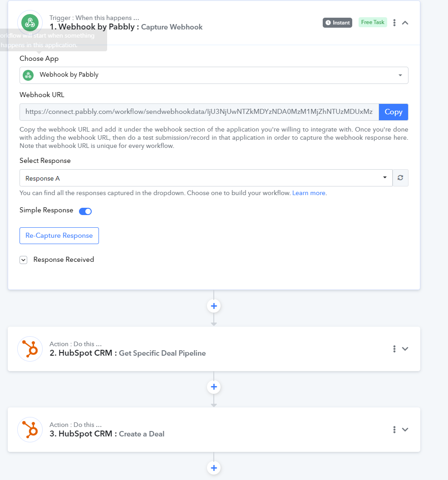The width and height of the screenshot is (448, 480).
Task: Expand the Response Received section
Action: point(23,260)
